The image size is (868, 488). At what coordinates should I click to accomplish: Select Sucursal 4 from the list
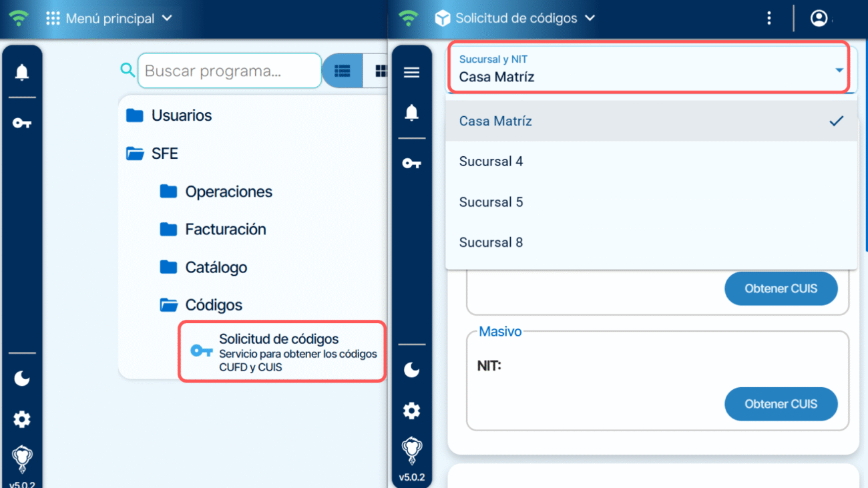(491, 162)
